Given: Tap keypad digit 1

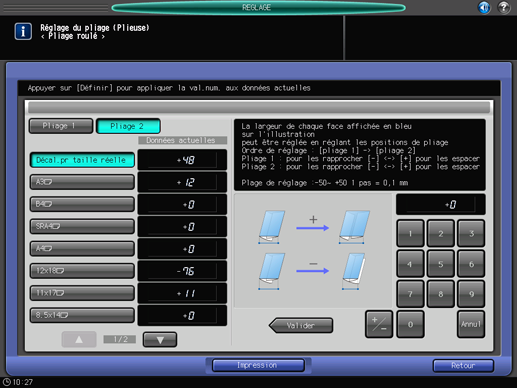Looking at the screenshot, I should 410,233.
